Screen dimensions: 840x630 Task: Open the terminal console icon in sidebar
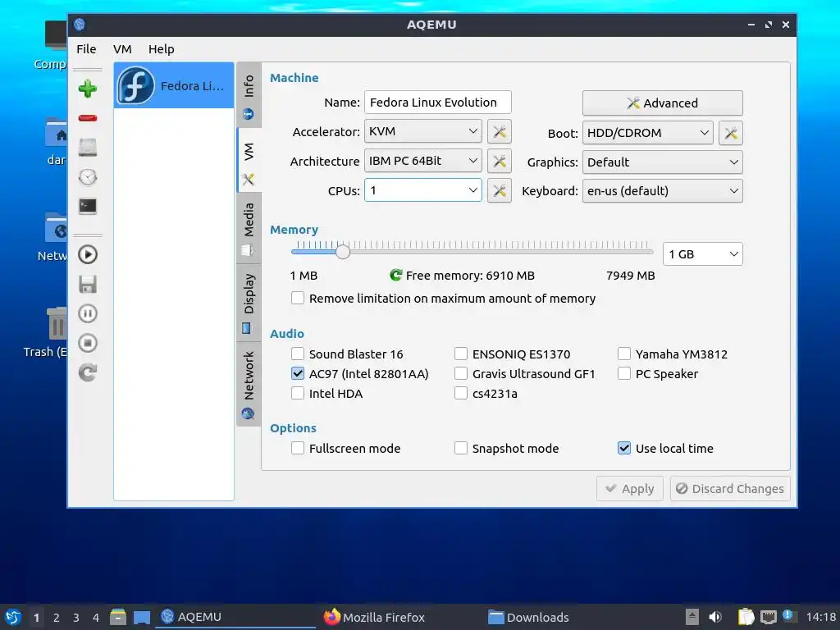point(87,206)
